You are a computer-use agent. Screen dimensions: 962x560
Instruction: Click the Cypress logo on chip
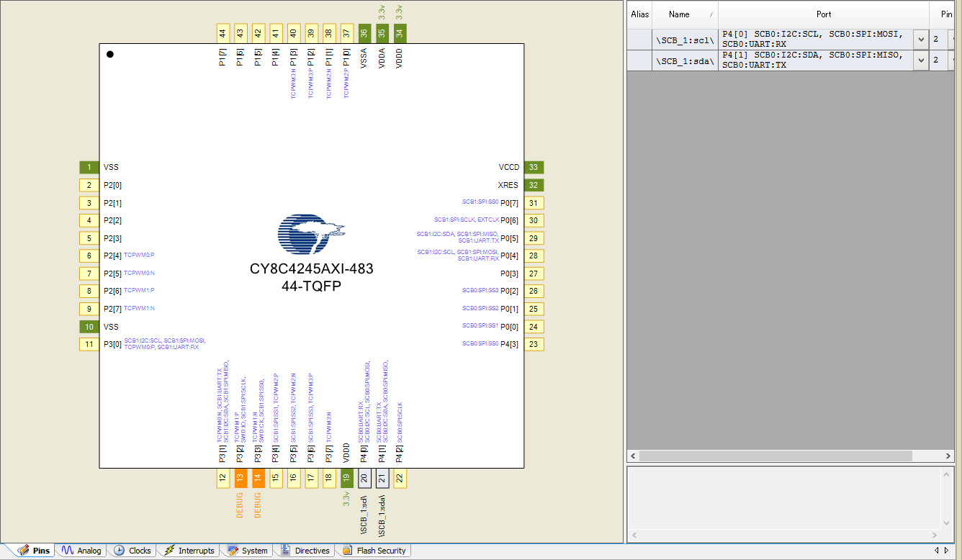coord(312,235)
